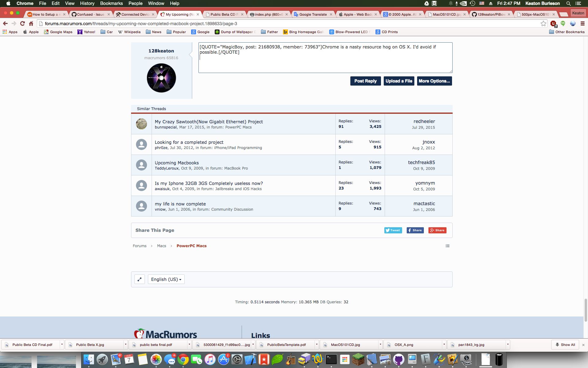Open System Preferences in the Dock
The width and height of the screenshot is (588, 368).
(x=237, y=359)
